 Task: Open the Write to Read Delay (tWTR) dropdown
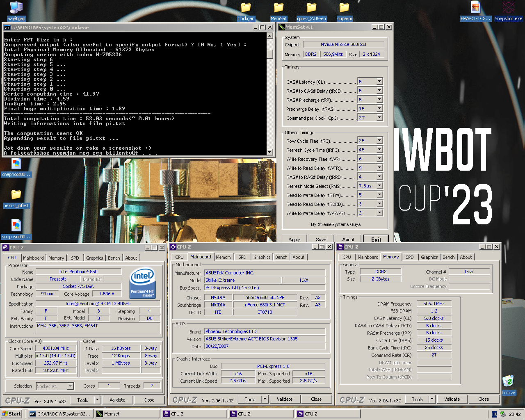coord(379,168)
